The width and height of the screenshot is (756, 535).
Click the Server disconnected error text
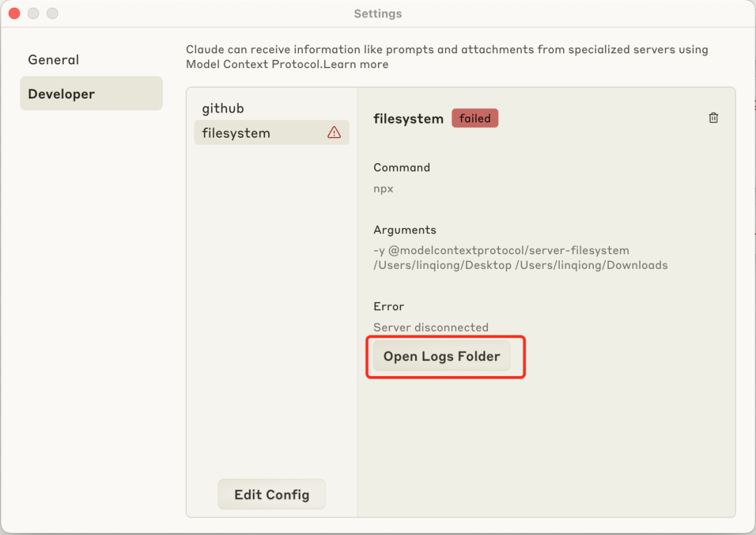pos(431,327)
